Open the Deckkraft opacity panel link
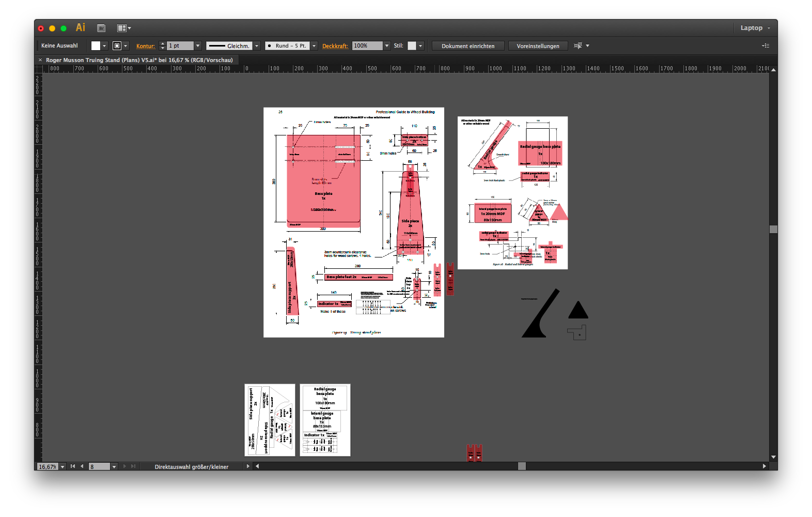Screen dimensions: 812x517 (x=335, y=46)
